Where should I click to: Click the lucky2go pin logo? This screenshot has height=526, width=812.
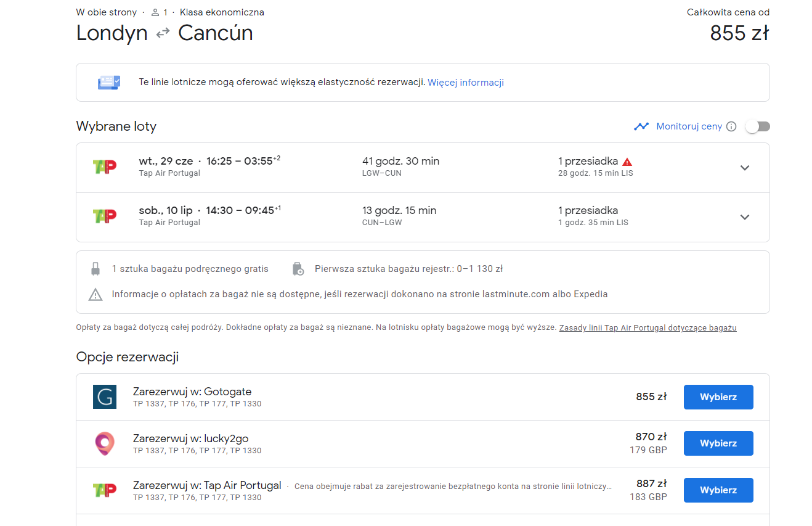coord(104,443)
